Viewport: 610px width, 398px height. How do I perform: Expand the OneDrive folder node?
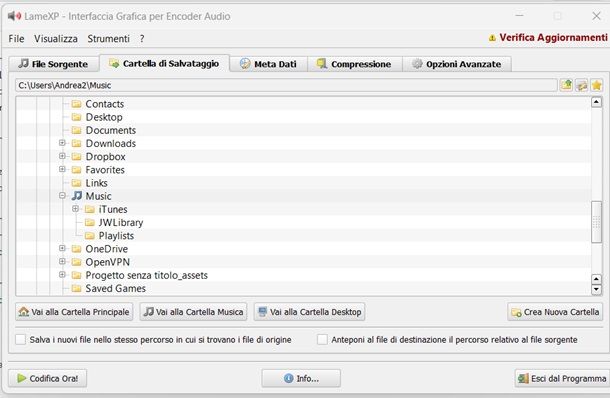click(x=62, y=248)
